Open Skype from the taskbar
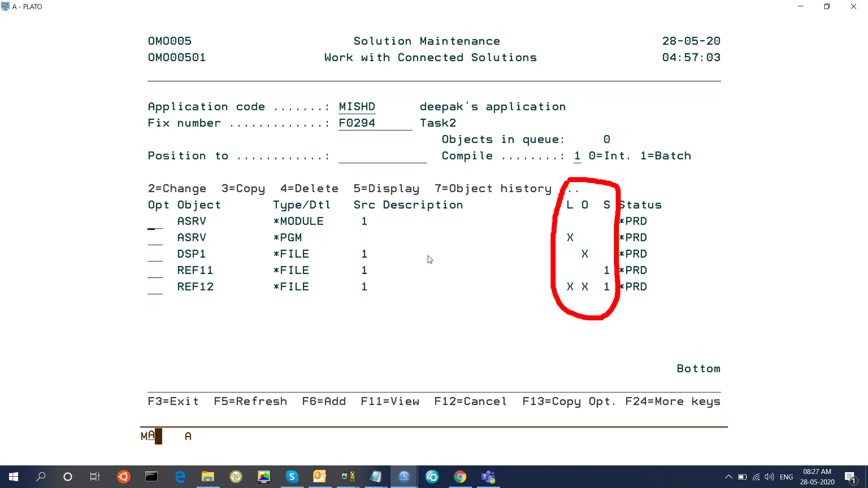Screen dimensions: 868x488 pyautogui.click(x=292, y=477)
